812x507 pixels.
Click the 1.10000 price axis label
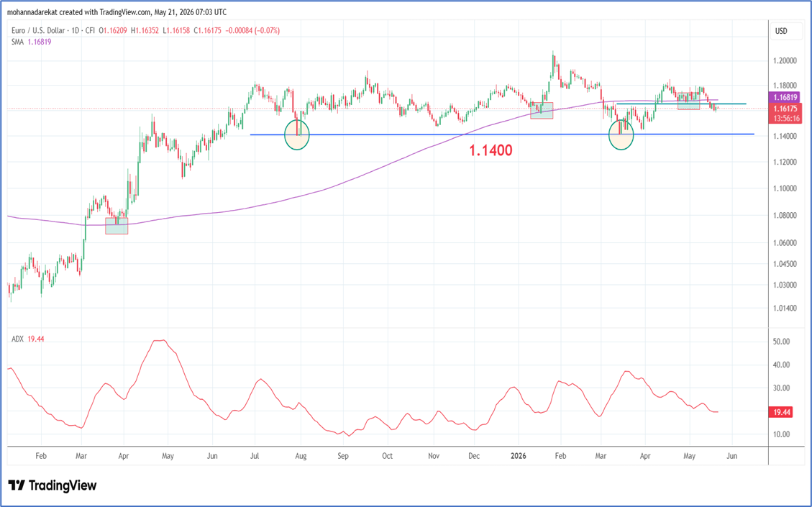coord(785,188)
